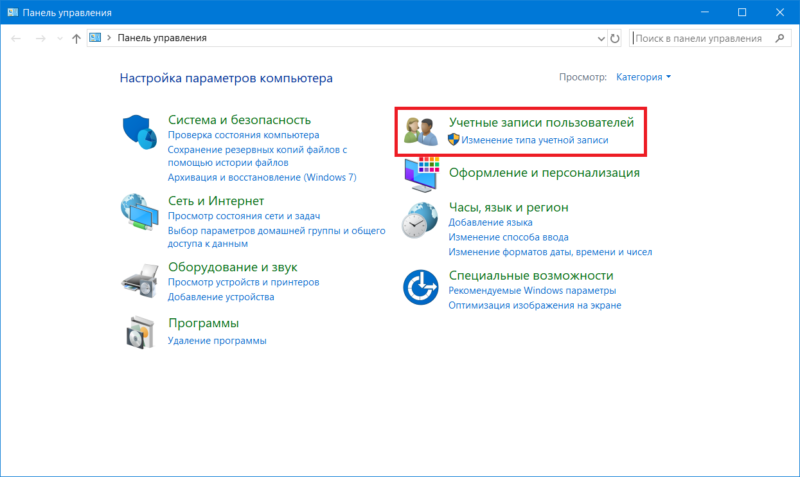This screenshot has width=800, height=477.
Task: Open the Network and Internet globe icon
Action: (139, 212)
